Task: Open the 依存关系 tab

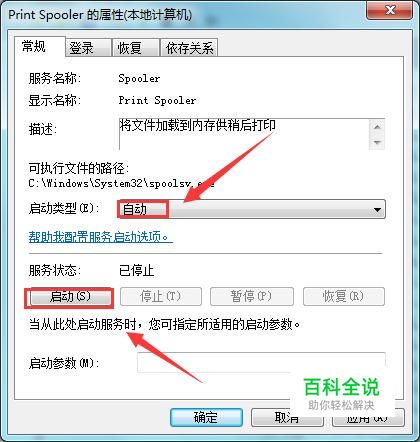Action: [x=189, y=48]
